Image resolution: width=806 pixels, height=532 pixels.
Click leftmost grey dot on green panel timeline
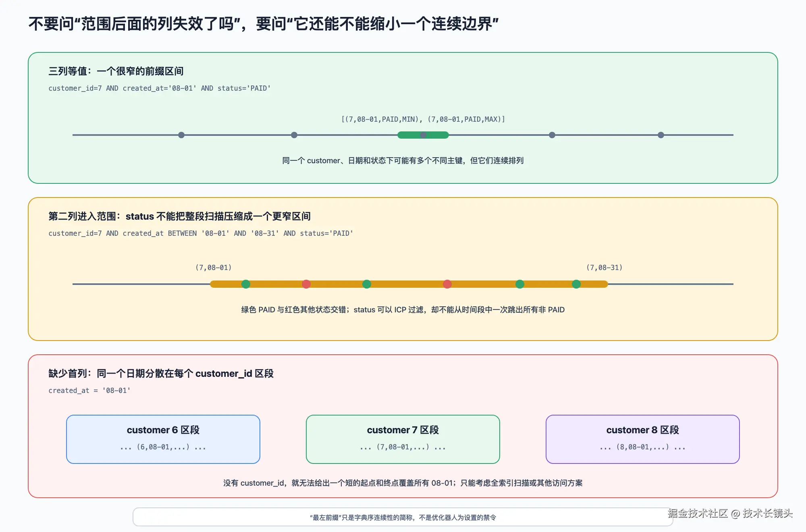pyautogui.click(x=181, y=135)
